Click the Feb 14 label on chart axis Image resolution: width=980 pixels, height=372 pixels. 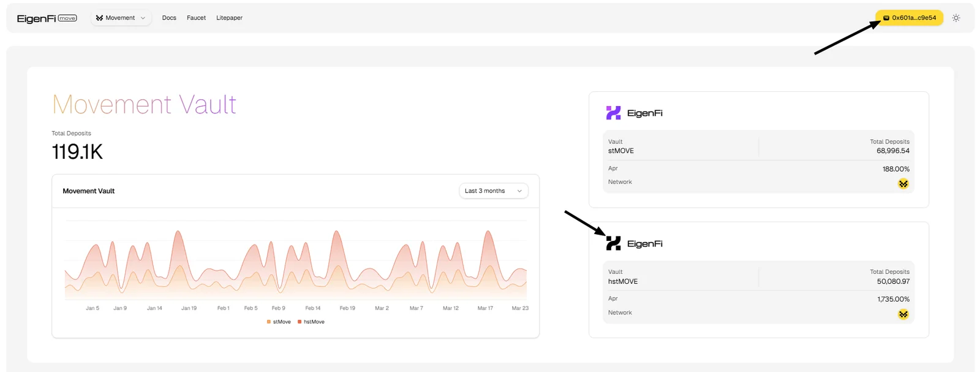(x=313, y=308)
